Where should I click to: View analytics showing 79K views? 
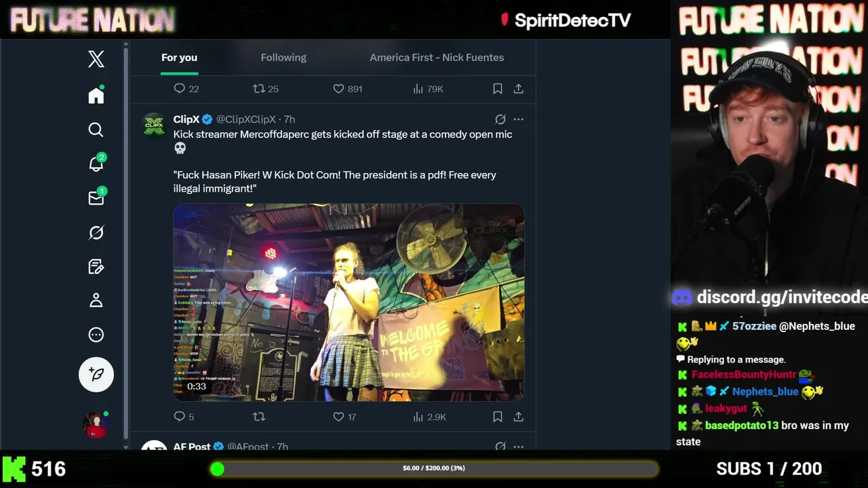tap(428, 89)
